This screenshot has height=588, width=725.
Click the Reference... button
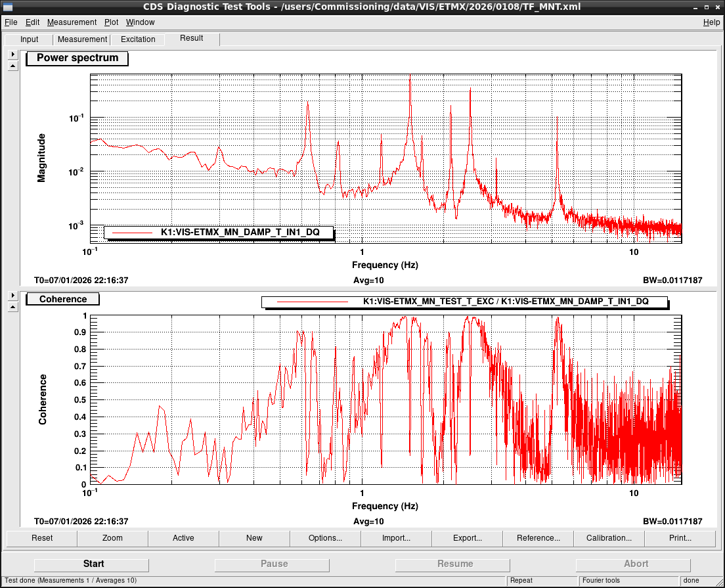538,538
